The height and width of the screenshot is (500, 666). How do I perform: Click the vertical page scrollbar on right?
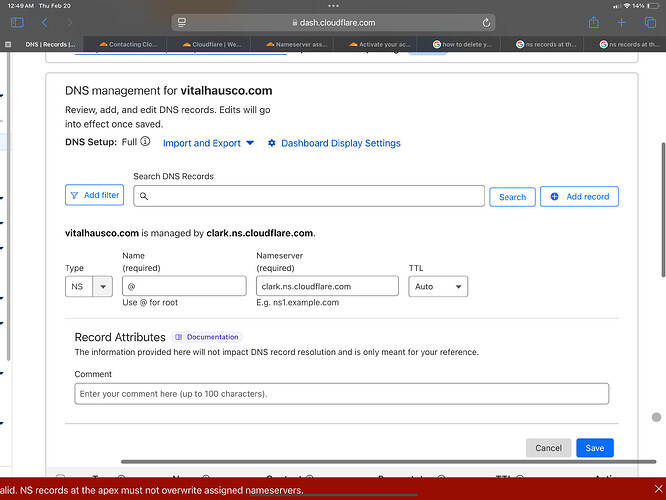click(x=663, y=210)
